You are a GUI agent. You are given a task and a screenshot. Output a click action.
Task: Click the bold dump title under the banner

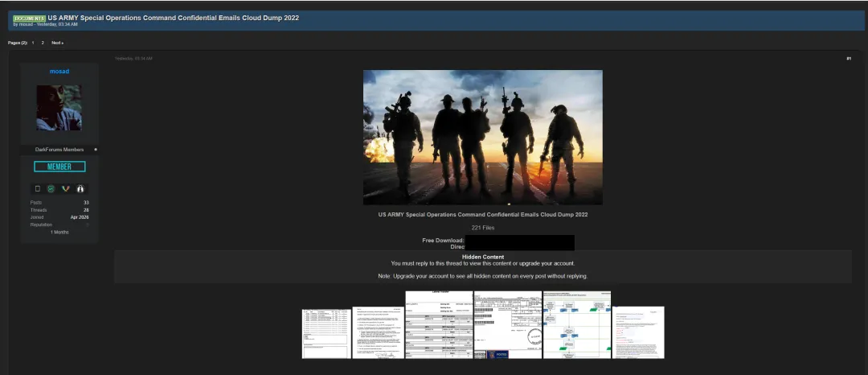(x=483, y=215)
